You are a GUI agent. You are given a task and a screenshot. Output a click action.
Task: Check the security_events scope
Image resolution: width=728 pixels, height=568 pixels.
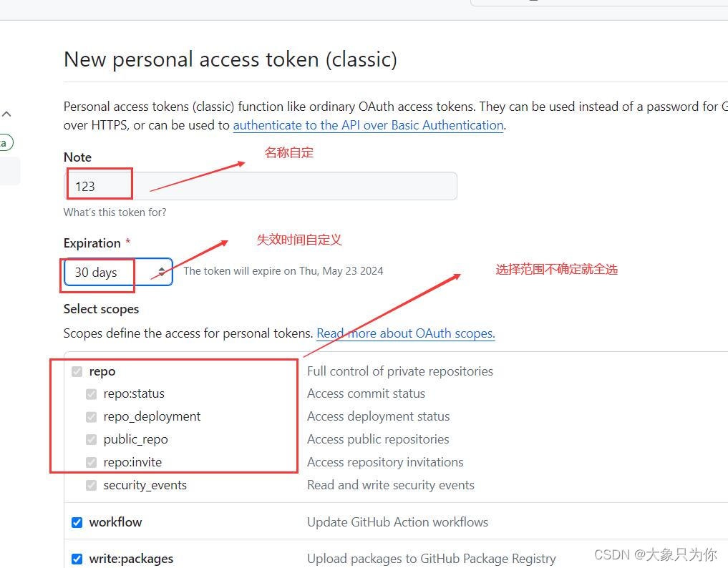(91, 485)
